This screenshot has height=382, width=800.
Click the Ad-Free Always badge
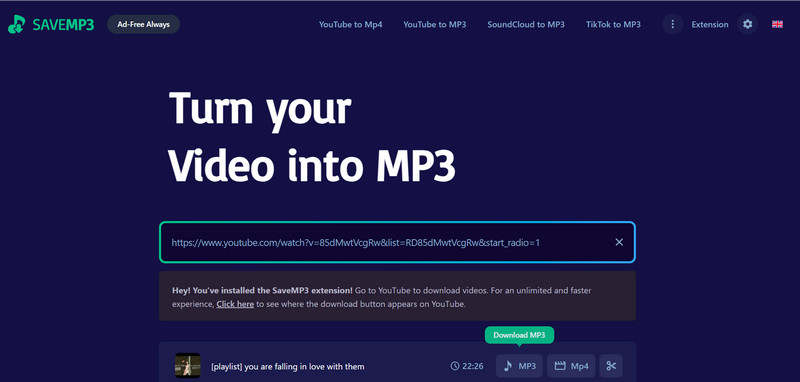(143, 24)
